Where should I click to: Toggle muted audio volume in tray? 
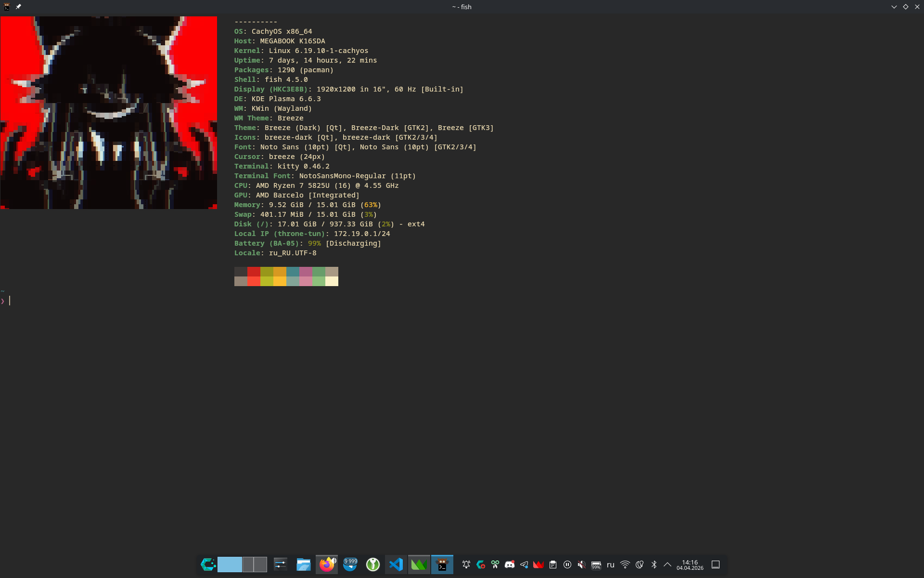click(582, 565)
